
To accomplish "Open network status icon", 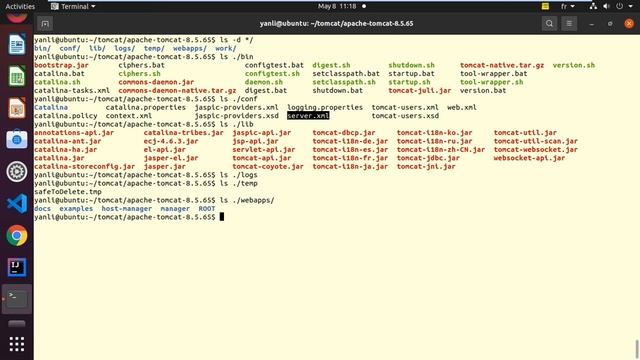I will click(593, 6).
